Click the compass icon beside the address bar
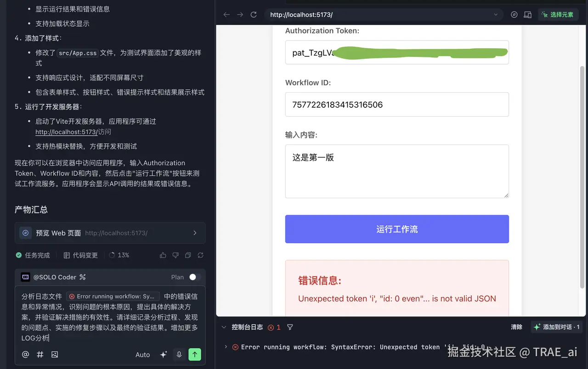This screenshot has width=588, height=369. pos(514,15)
